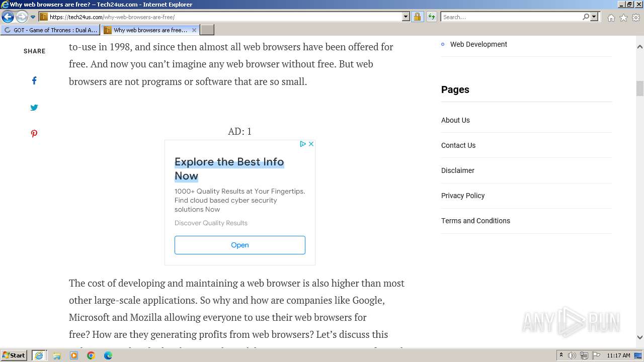Launch Microsoft Edge from the taskbar
This screenshot has height=362, width=644.
(108, 355)
